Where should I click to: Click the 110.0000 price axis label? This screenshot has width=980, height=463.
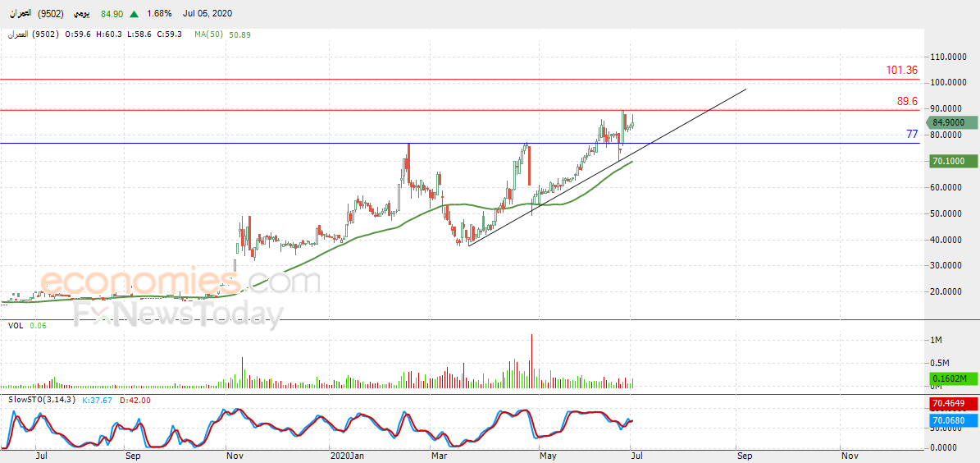pyautogui.click(x=948, y=57)
